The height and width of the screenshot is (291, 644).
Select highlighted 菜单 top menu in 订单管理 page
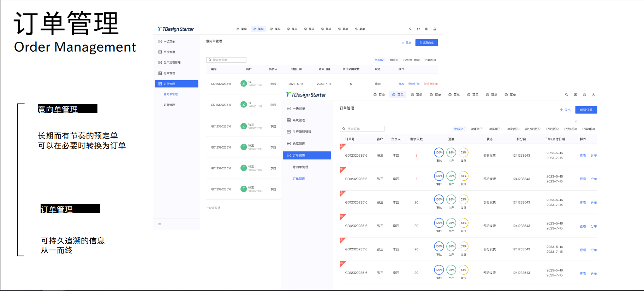[x=398, y=95]
